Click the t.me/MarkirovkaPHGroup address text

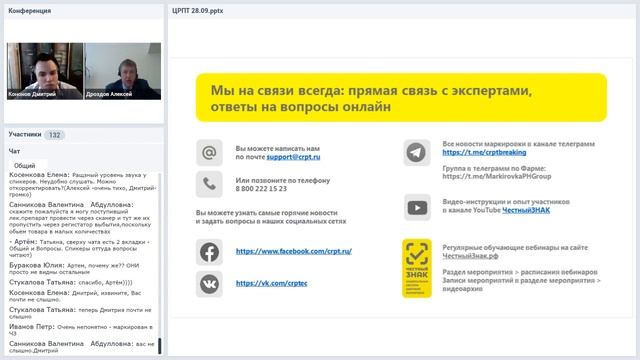click(x=497, y=177)
